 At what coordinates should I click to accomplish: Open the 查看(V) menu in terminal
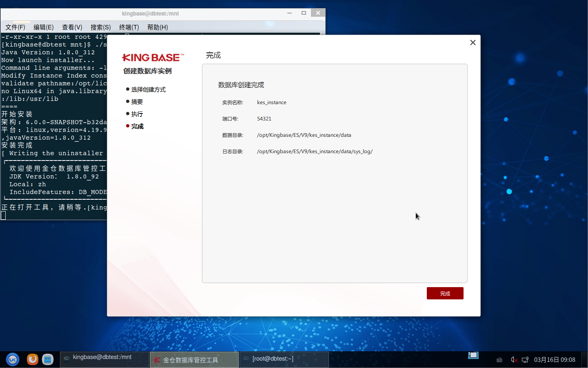click(72, 27)
